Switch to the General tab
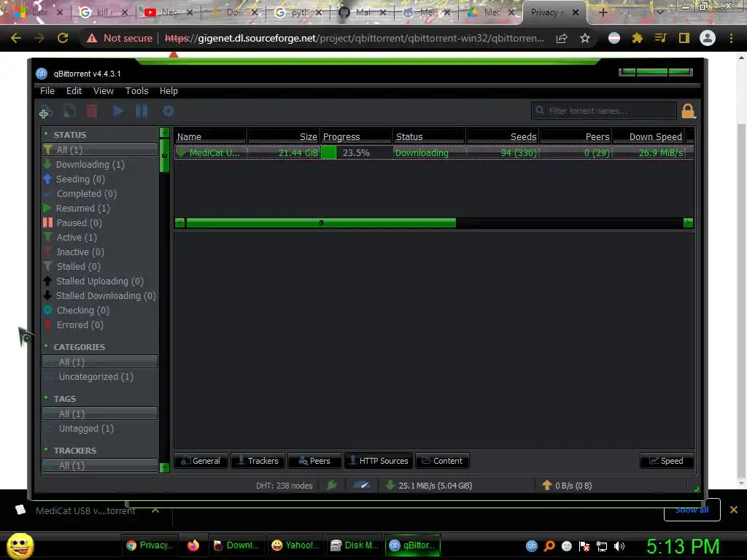This screenshot has width=747, height=560. click(x=201, y=461)
